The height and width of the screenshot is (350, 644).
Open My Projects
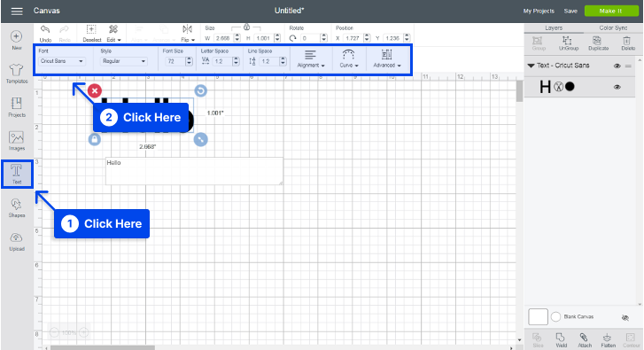[539, 12]
